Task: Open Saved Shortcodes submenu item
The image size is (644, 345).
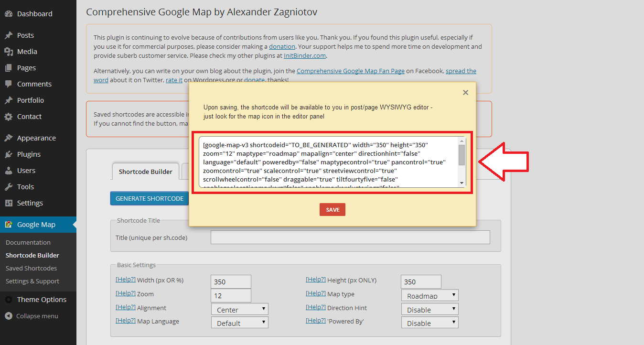Action: (x=31, y=268)
